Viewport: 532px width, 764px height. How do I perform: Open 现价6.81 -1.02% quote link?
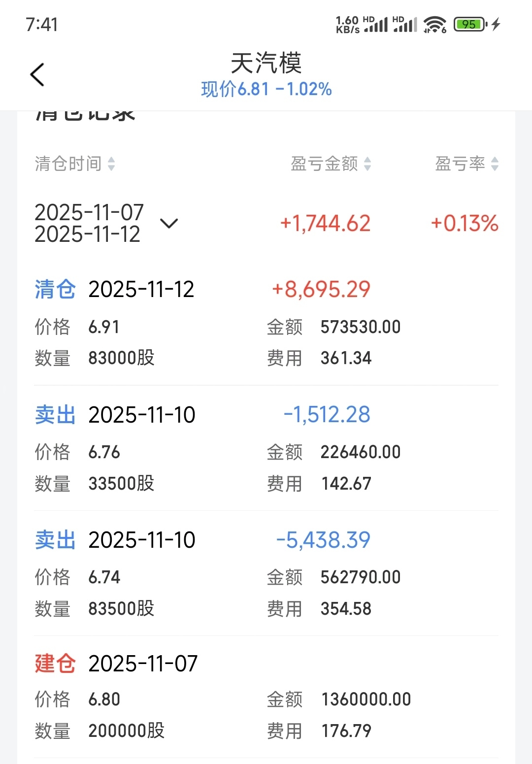[x=266, y=89]
